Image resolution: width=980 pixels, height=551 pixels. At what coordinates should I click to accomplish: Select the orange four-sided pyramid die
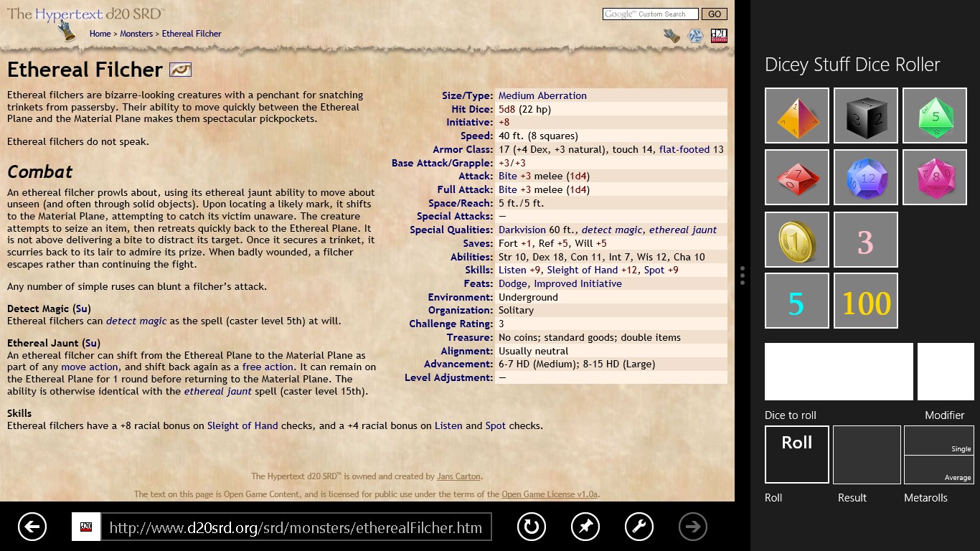pyautogui.click(x=797, y=116)
